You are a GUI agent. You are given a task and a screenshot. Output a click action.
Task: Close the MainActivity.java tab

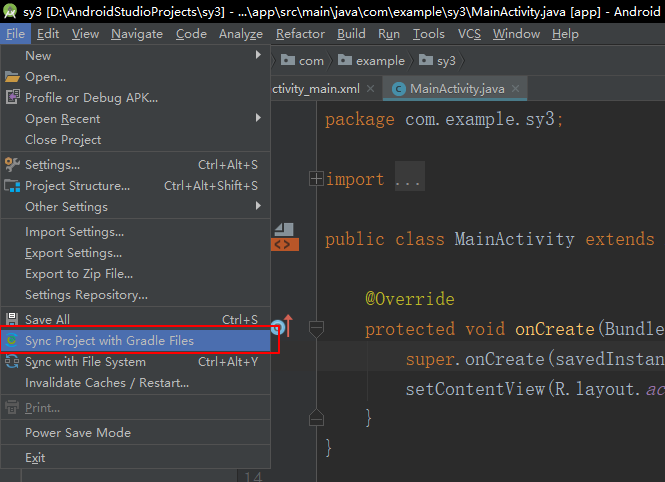coord(515,89)
